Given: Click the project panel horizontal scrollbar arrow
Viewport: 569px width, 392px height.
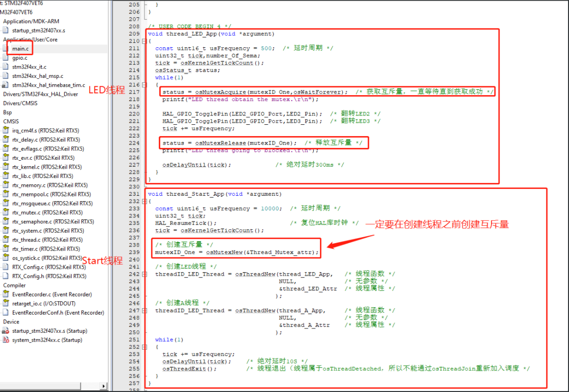Looking at the screenshot, I should 104,385.
